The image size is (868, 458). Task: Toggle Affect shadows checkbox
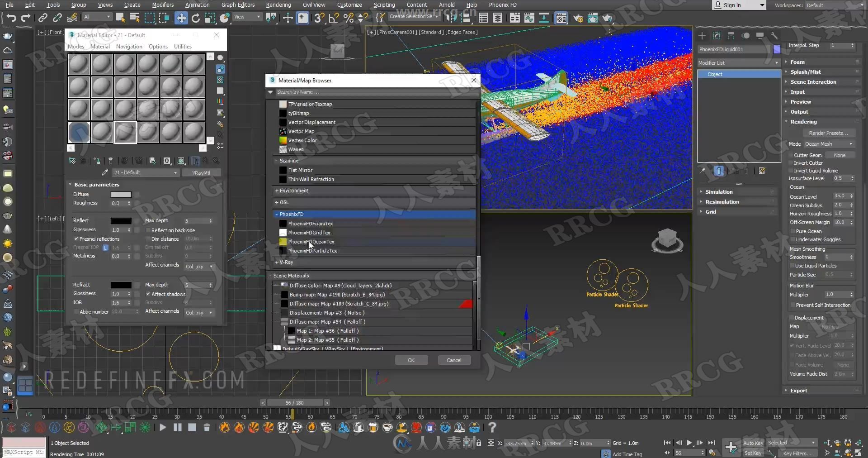[148, 294]
